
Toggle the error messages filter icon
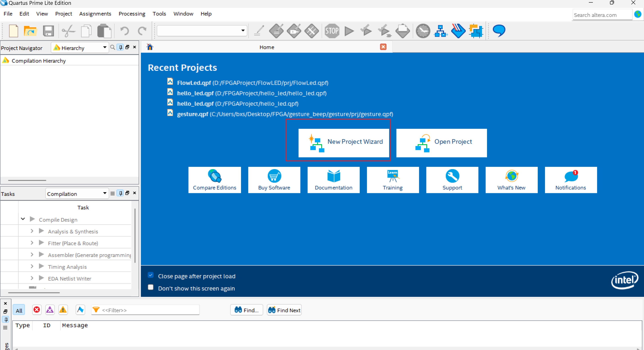37,310
